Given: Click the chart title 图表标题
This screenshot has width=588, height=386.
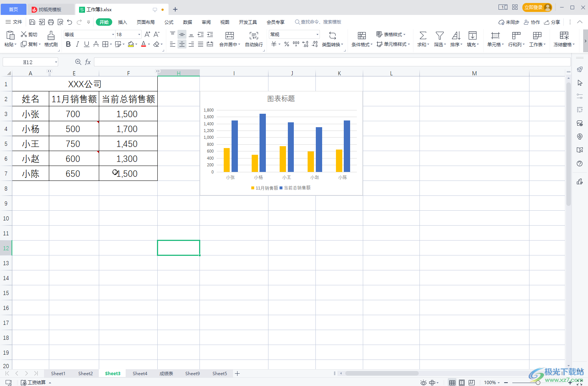Looking at the screenshot, I should [x=281, y=98].
